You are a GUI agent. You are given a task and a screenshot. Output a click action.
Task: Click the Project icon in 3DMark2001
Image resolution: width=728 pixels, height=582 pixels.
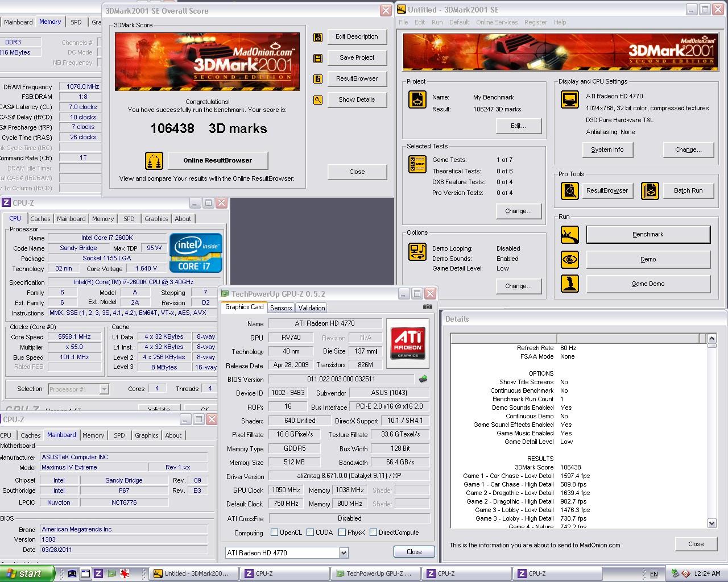pos(417,99)
